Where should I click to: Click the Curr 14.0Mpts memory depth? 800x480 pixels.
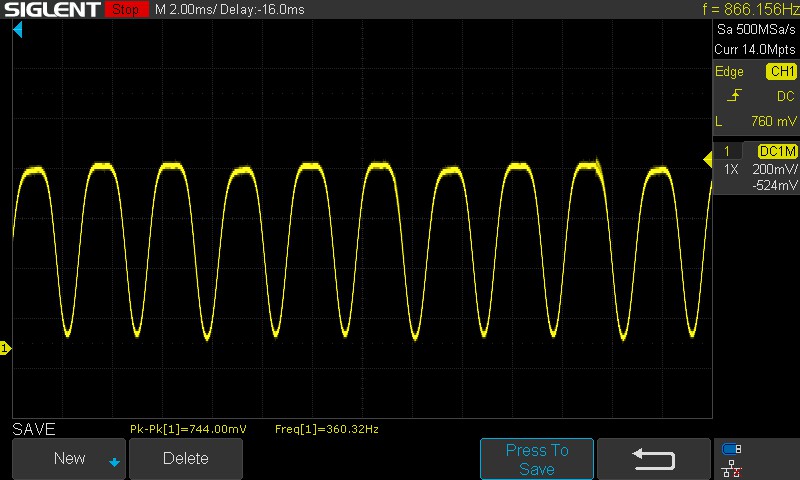coord(755,49)
